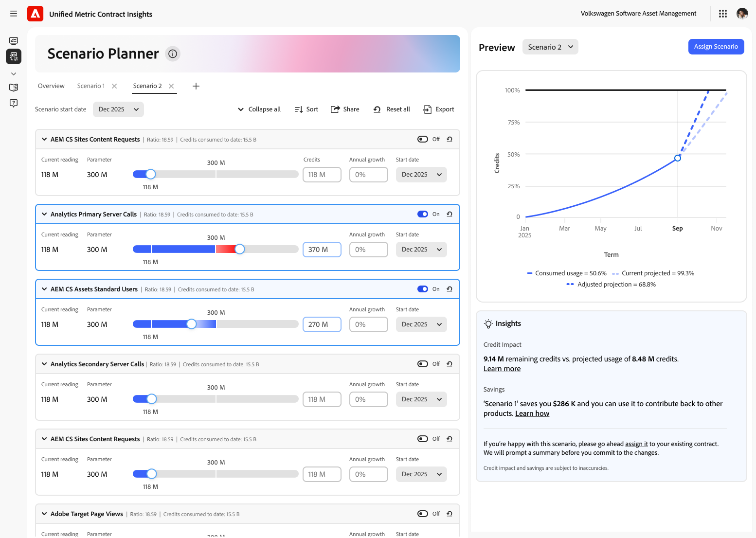
Task: Click Analytics Secondary Server Calls slider handle
Action: 152,399
